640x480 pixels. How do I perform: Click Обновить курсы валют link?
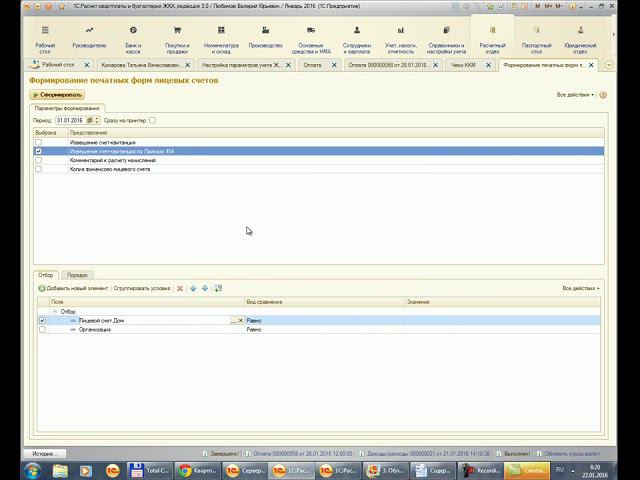click(x=572, y=454)
